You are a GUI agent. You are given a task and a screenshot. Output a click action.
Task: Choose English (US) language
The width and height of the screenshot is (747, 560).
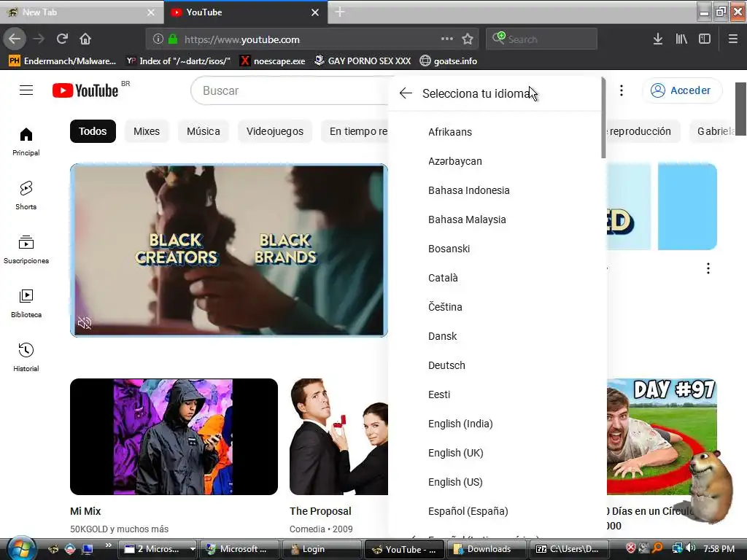click(495, 482)
